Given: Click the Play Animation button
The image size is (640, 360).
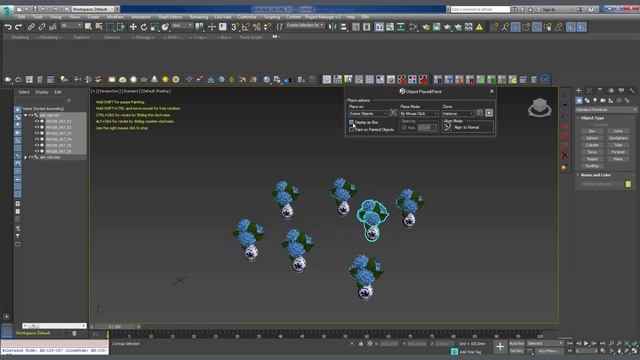Looking at the screenshot, I should (x=586, y=344).
